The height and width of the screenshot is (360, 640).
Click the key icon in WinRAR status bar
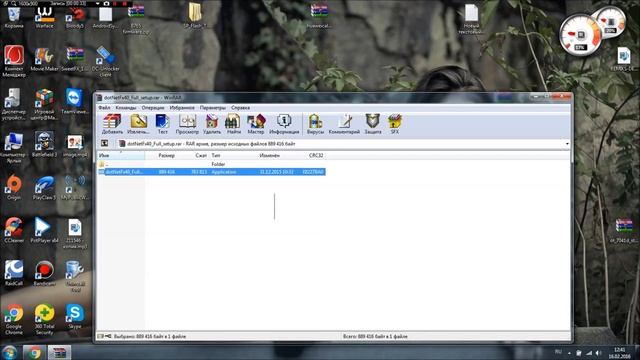(x=108, y=336)
